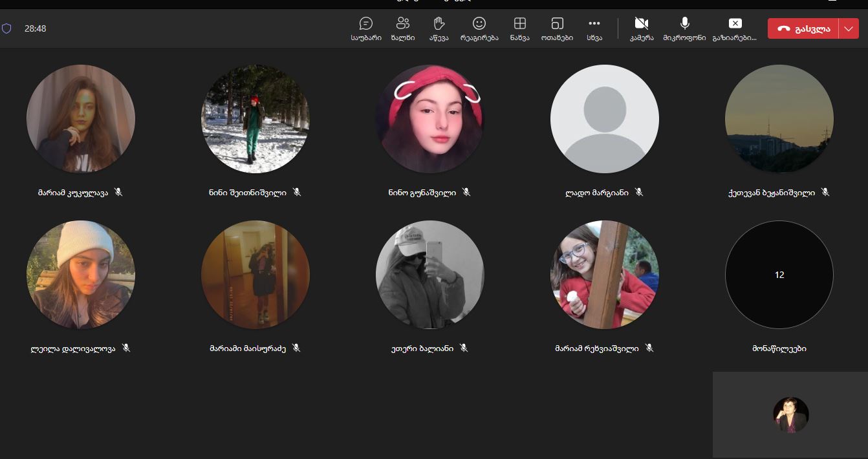Click muted mic icon next to ლადო მარგიანი
868x459 pixels.
[x=639, y=192]
